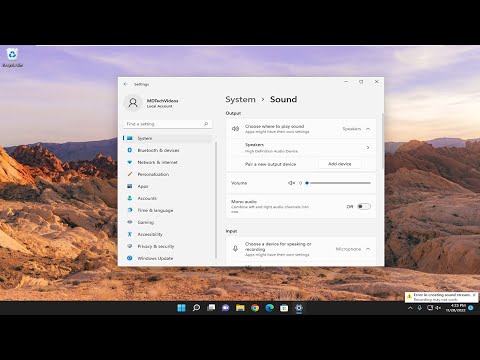Show hidden tray icons chevron
Viewport: 480px width, 360px height.
click(x=410, y=308)
